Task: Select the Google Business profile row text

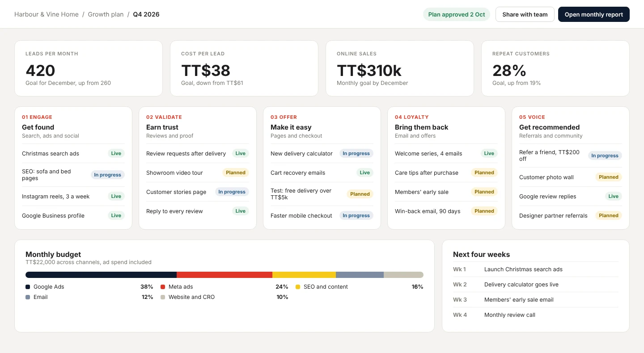Action: (x=53, y=215)
